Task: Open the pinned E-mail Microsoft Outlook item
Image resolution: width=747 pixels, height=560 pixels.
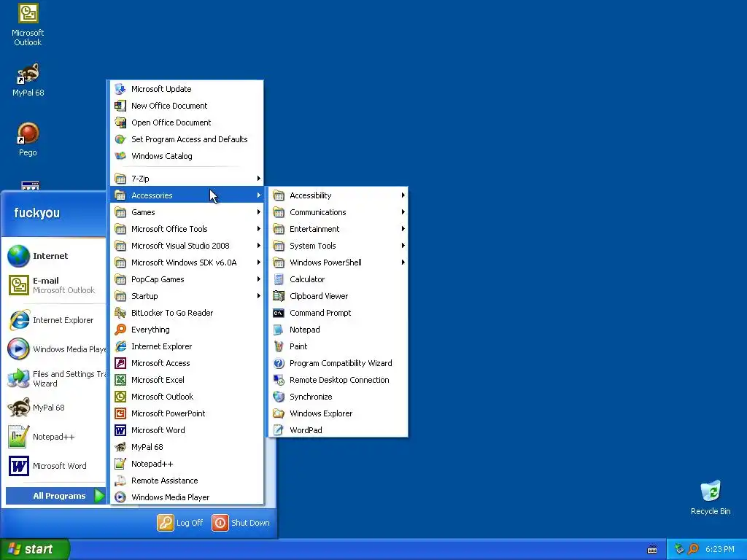Action: click(x=55, y=285)
